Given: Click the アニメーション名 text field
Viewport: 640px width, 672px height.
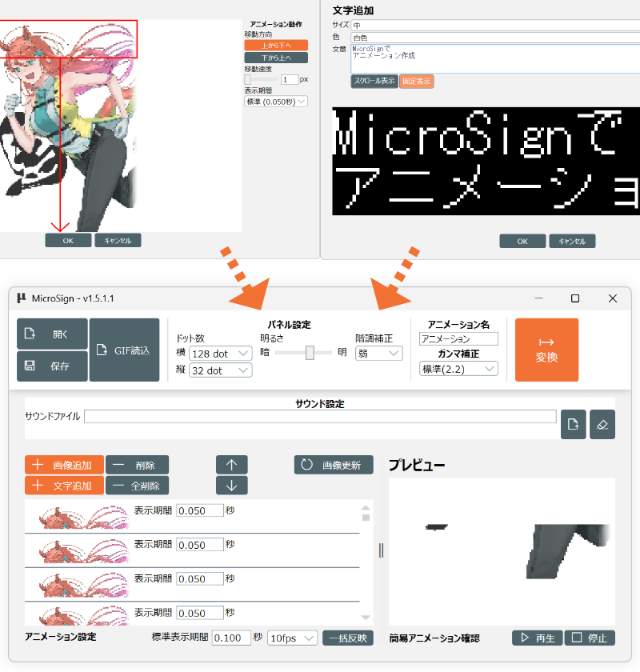Looking at the screenshot, I should pos(458,339).
